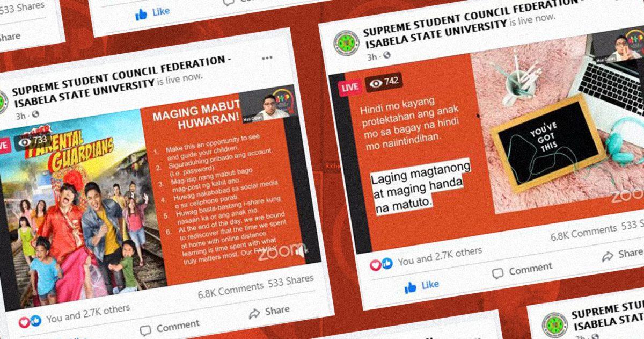Open 6.8K Comments on the left post
The image size is (644, 339).
(x=231, y=288)
